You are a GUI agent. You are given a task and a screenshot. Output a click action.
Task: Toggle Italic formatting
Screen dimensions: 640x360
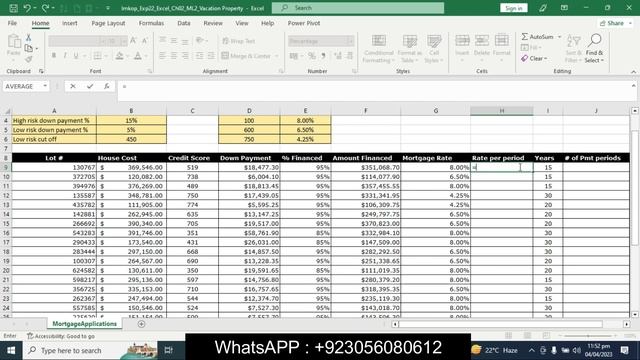[65, 56]
